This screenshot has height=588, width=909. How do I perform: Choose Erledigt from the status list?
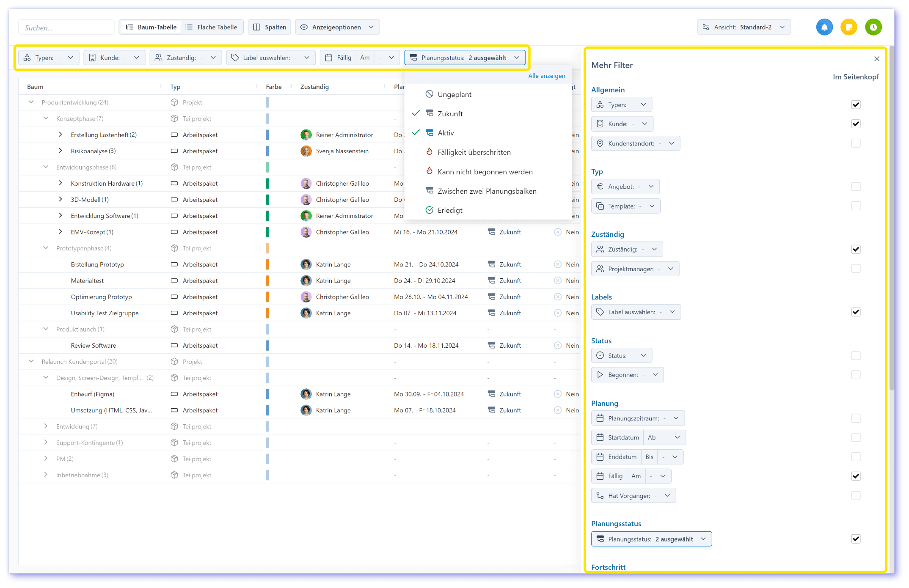[x=449, y=210]
